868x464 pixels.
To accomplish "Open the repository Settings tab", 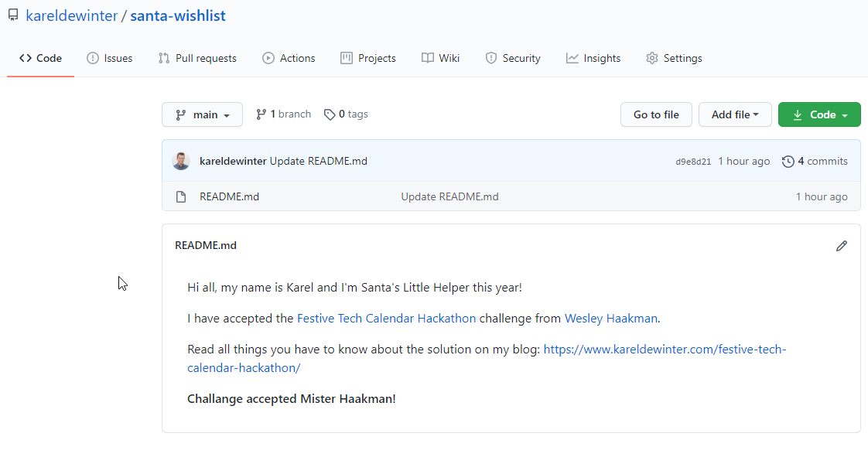I will coord(674,58).
